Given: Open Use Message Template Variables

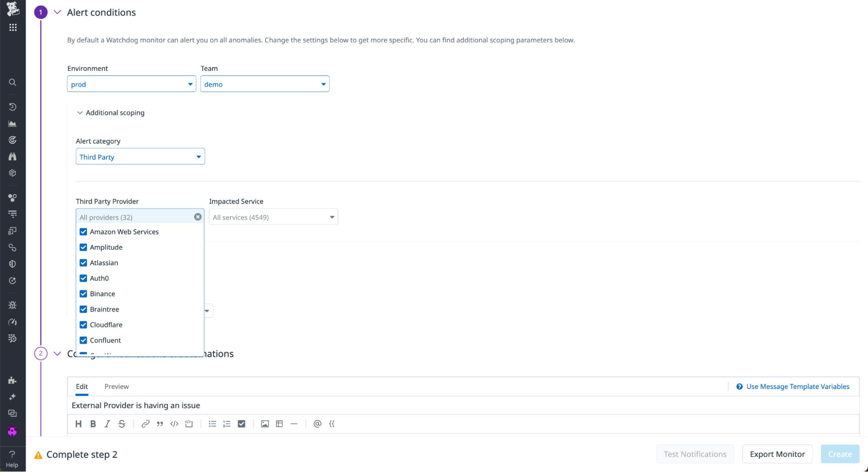Looking at the screenshot, I should pos(797,386).
